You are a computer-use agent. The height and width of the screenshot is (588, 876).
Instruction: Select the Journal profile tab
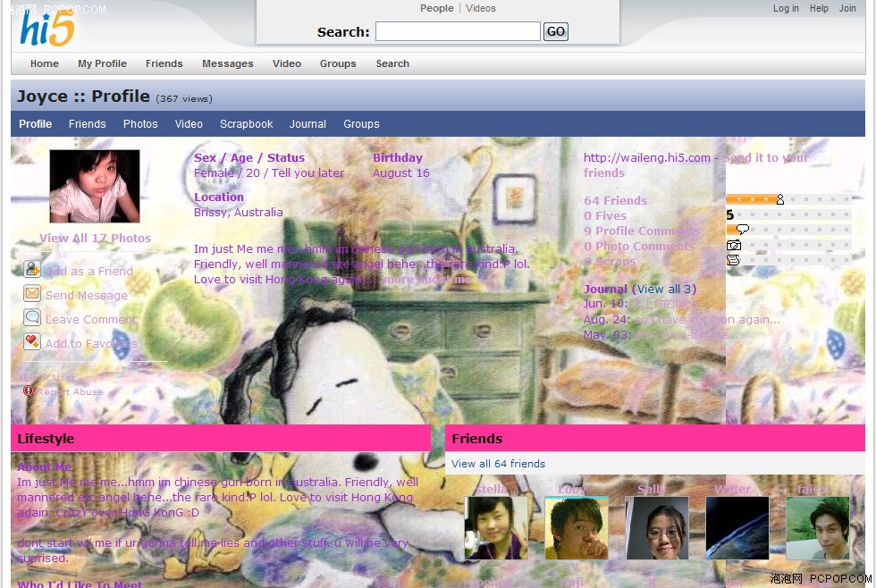(307, 124)
